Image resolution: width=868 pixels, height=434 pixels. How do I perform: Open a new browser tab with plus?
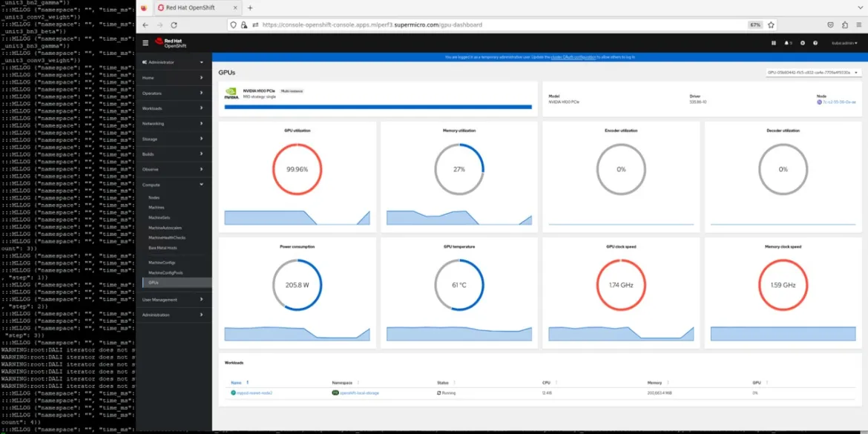pyautogui.click(x=250, y=7)
